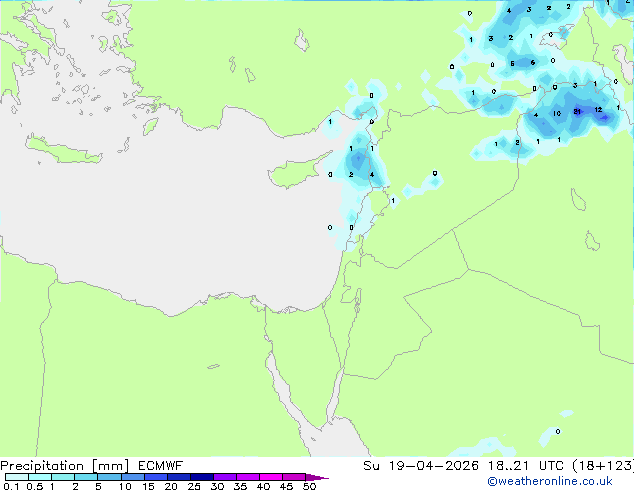Pick the 0.5–1 mm legend color box

pyautogui.click(x=40, y=477)
